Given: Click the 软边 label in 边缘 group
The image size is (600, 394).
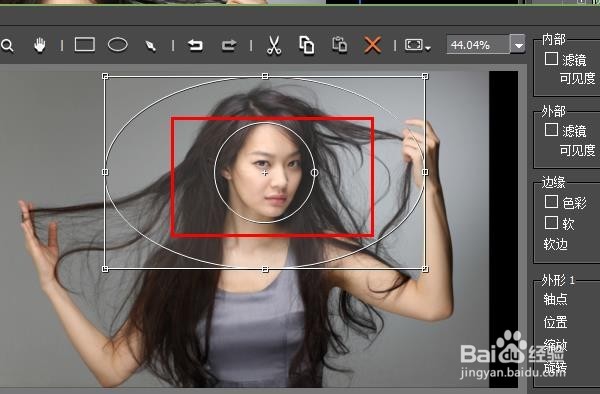Looking at the screenshot, I should (x=555, y=244).
